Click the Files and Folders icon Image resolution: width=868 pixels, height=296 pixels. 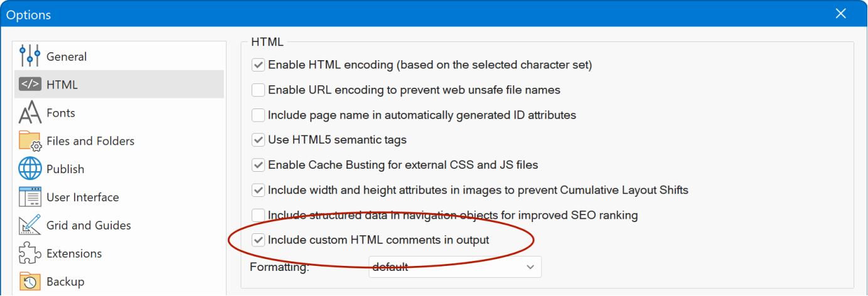pyautogui.click(x=29, y=141)
